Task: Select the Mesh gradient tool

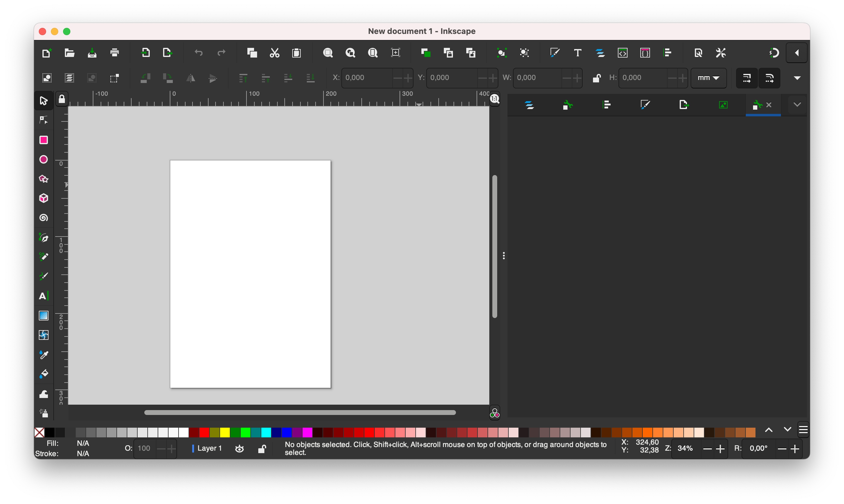Action: coord(44,335)
